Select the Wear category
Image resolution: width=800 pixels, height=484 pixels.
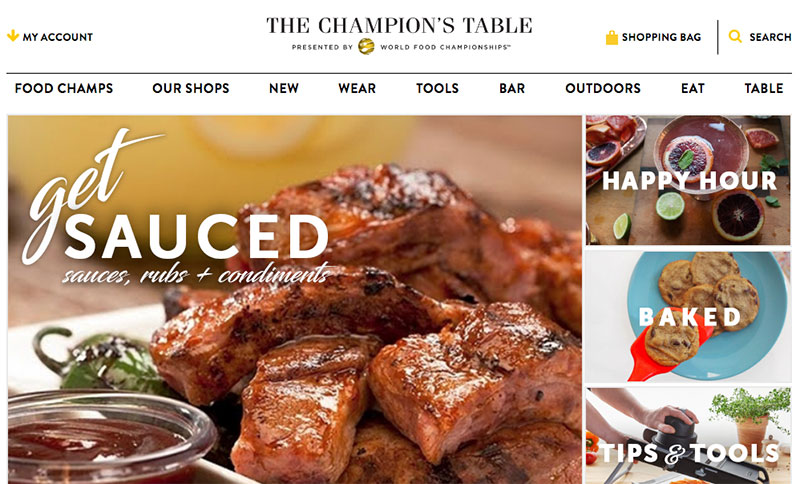pyautogui.click(x=357, y=88)
